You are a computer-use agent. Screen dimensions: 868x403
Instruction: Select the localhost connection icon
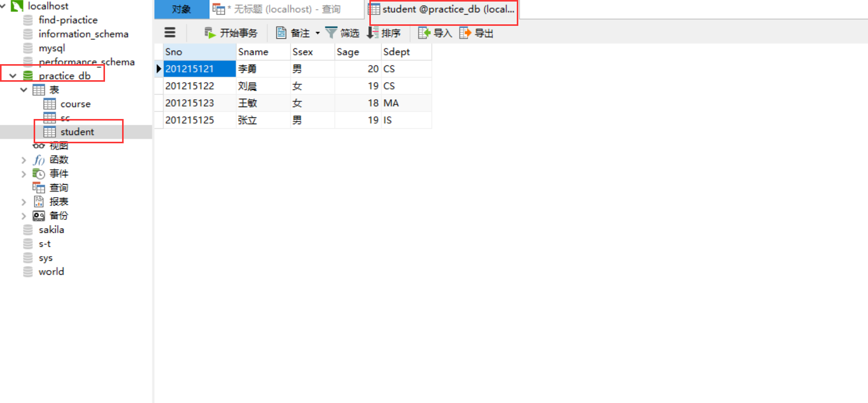(17, 6)
